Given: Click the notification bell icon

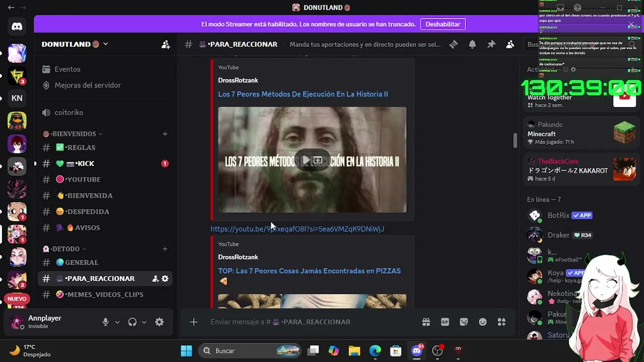Looking at the screenshot, I should click(472, 44).
